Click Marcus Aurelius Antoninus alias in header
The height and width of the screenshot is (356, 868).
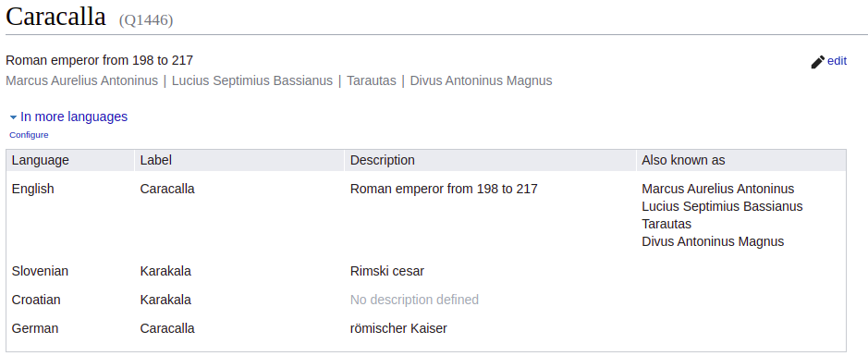82,80
